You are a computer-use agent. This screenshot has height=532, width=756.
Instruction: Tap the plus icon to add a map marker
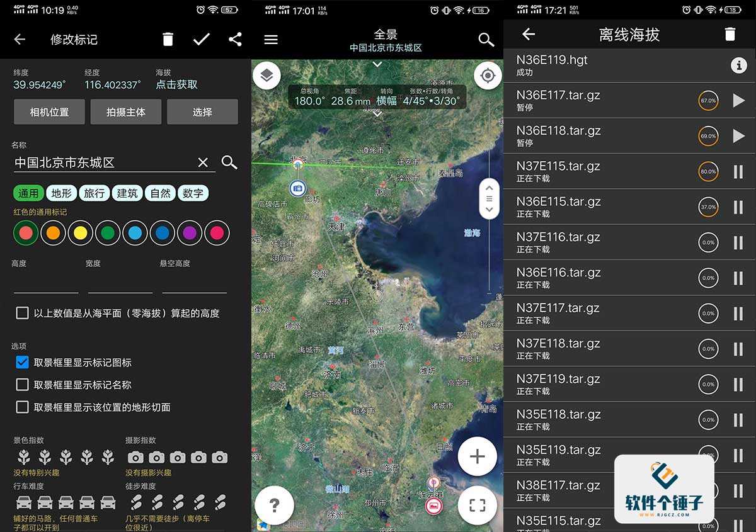(x=477, y=456)
